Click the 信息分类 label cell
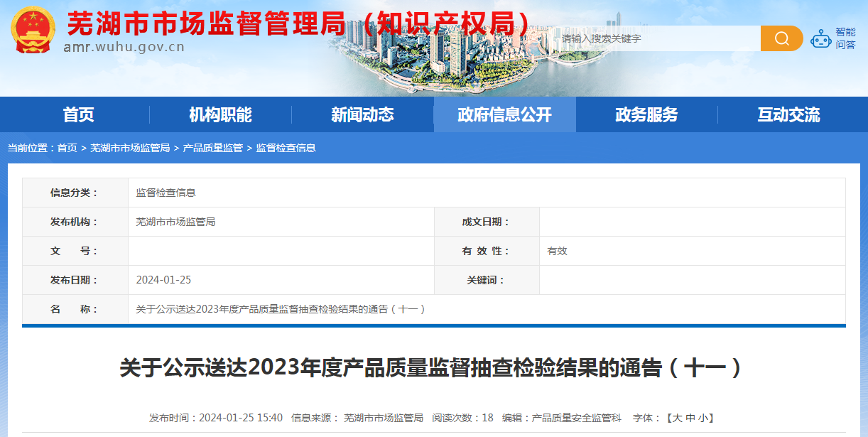 75,193
